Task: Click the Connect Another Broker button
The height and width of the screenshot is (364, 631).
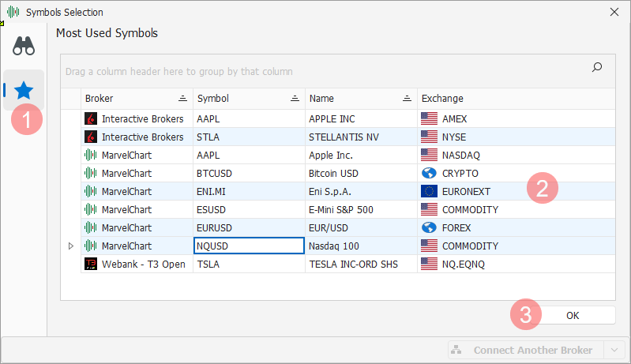Action: tap(526, 350)
